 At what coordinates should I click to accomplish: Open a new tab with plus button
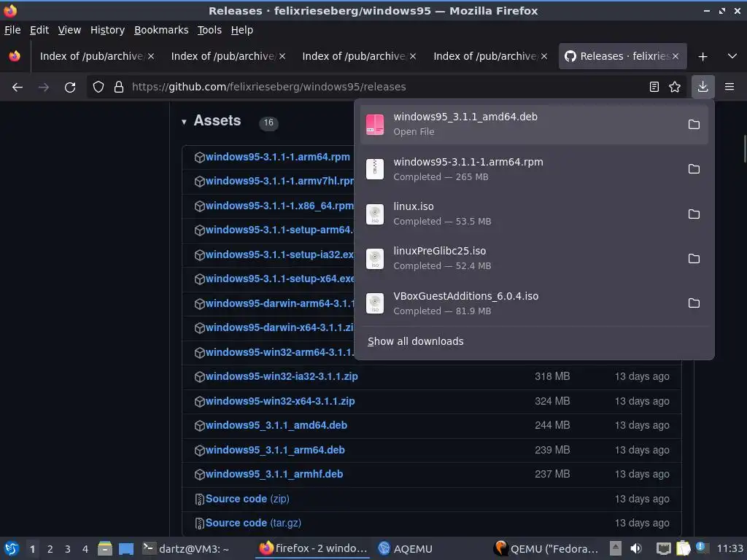[703, 57]
